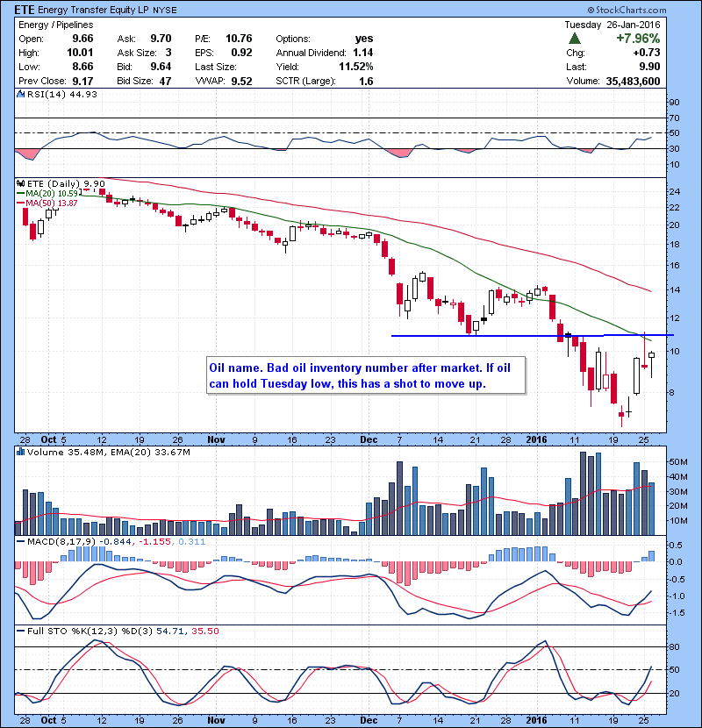Click the Bid value 9.64
The image size is (702, 728).
tap(161, 67)
